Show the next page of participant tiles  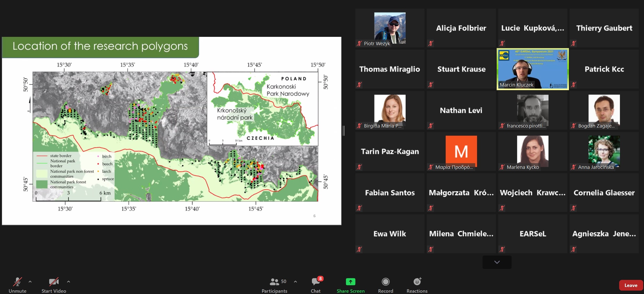(x=497, y=262)
